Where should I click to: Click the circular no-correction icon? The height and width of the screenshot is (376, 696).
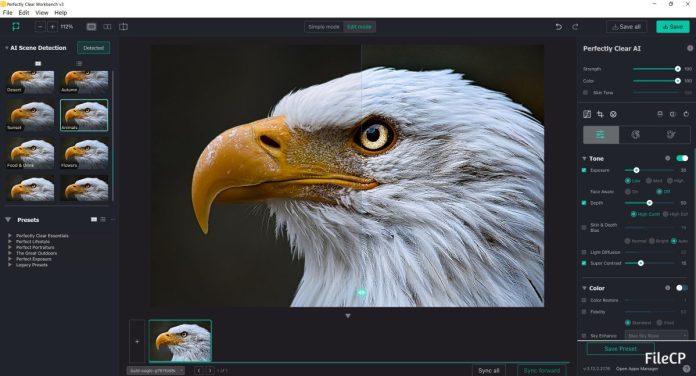pos(613,114)
